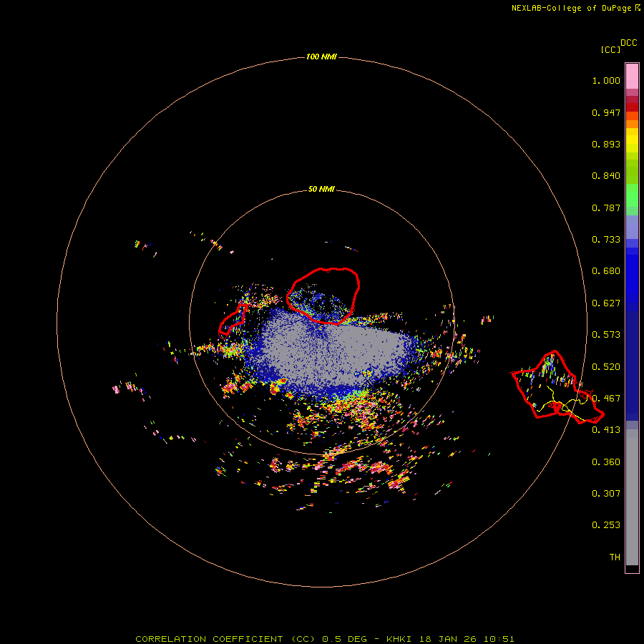Click the 0.840 value on the color scale

click(606, 176)
